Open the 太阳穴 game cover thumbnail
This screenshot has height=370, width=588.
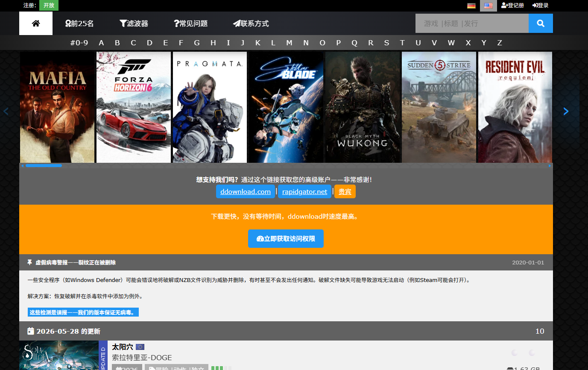point(59,355)
